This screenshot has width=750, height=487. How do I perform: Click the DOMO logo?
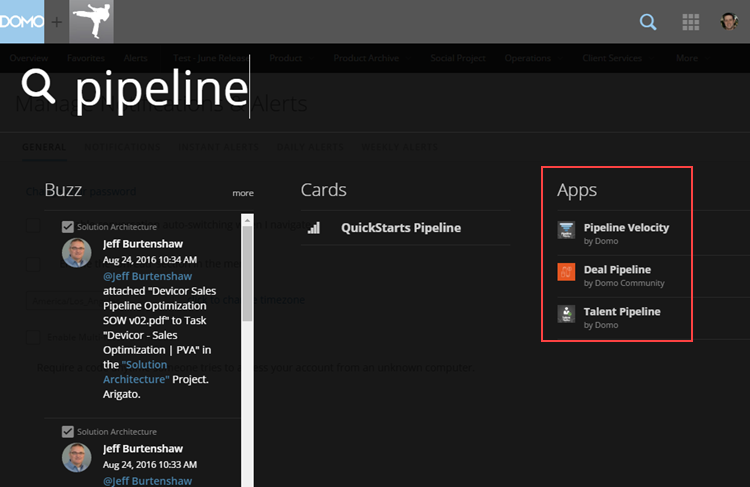pos(22,22)
